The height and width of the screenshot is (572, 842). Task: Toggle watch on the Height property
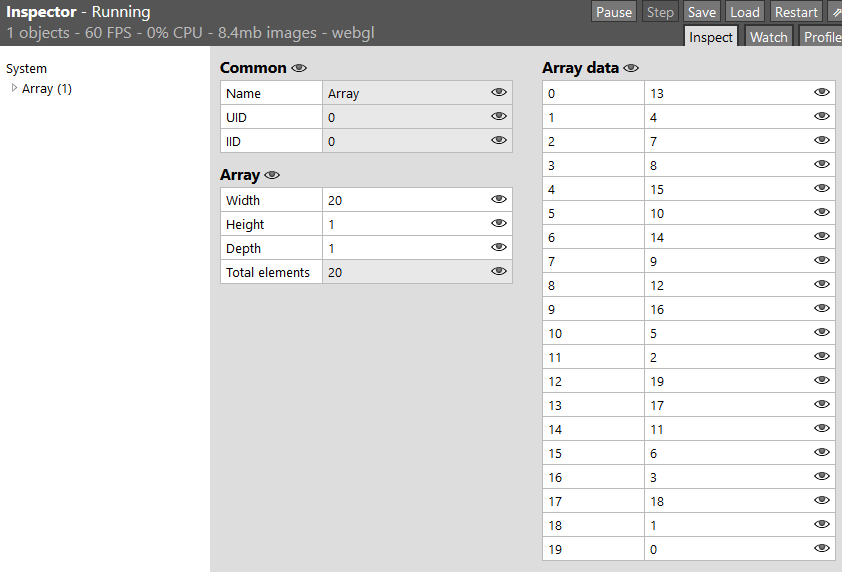coord(499,224)
